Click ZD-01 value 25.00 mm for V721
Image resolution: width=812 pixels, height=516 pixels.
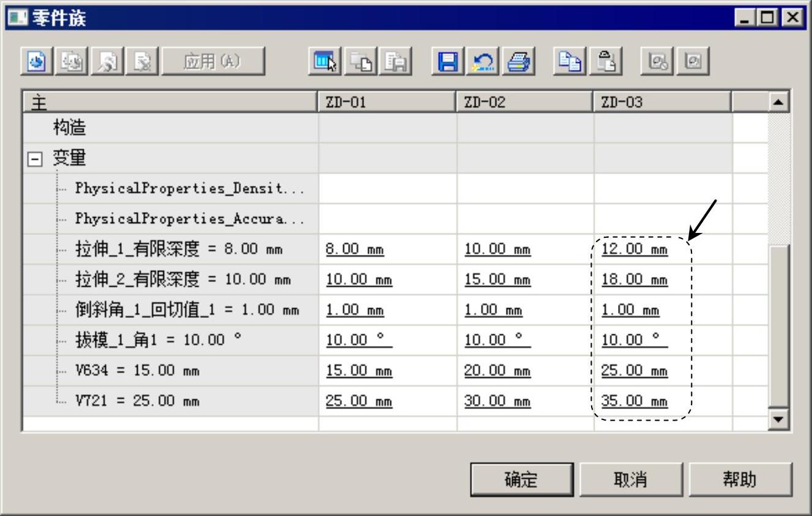(359, 401)
